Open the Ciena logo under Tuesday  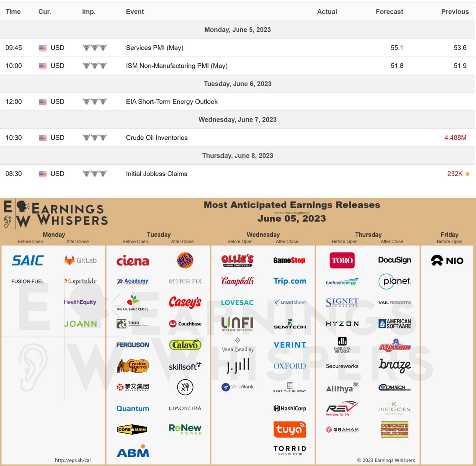pos(133,261)
